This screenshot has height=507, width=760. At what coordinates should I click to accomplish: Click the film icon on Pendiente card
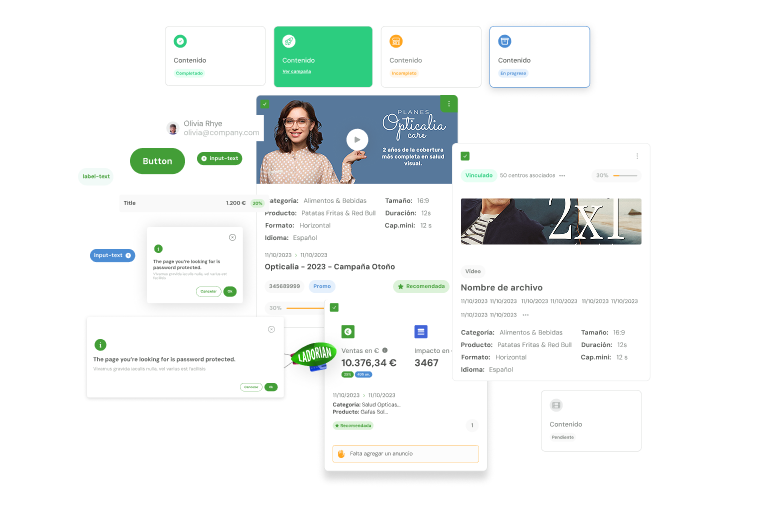pos(556,405)
